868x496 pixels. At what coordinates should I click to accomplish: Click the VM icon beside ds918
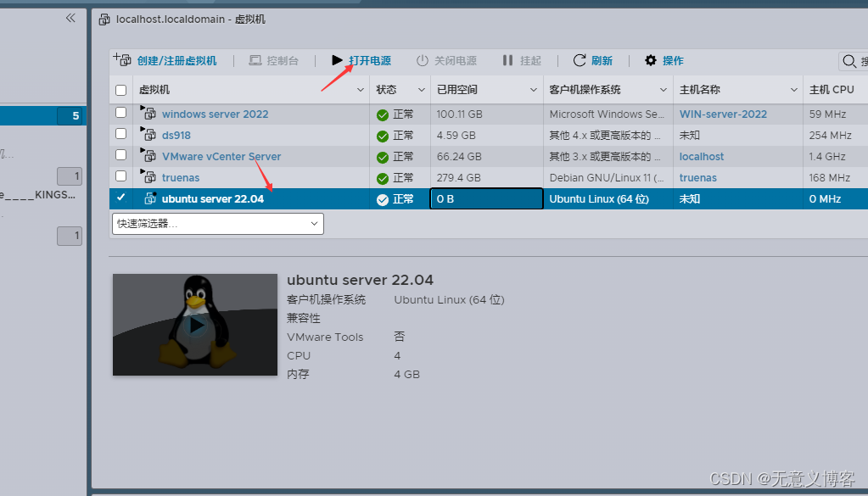[148, 134]
